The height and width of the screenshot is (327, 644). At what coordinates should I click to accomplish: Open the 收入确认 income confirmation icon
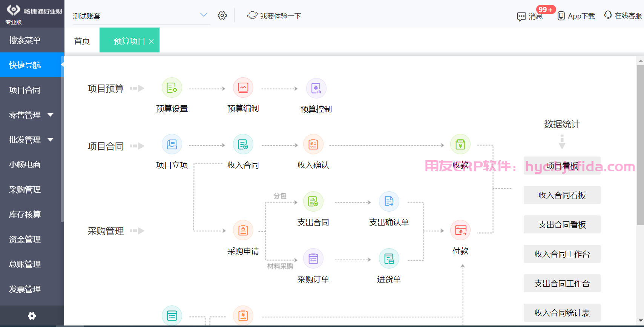pos(313,144)
